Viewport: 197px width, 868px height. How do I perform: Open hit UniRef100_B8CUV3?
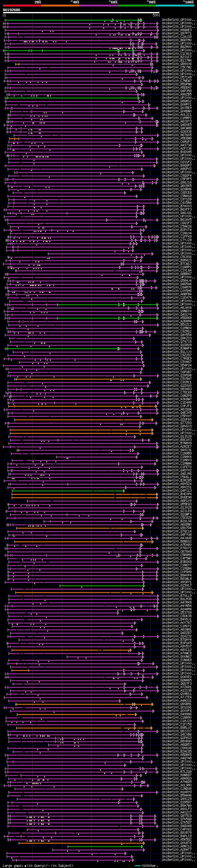[177, 440]
